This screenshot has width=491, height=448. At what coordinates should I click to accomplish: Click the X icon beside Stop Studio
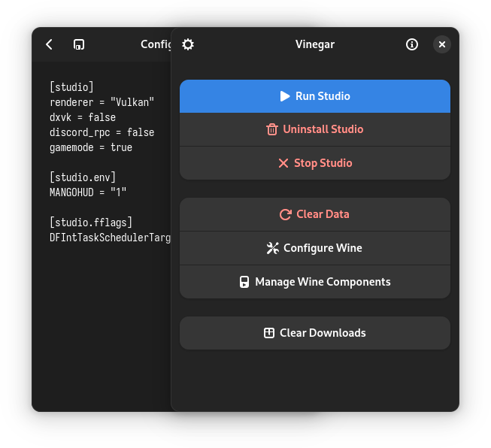283,163
